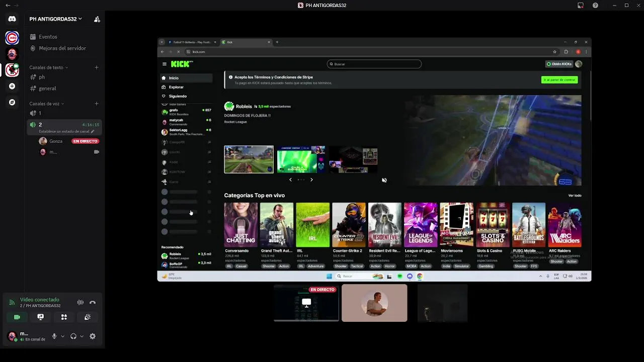Open Discord user settings gear
The image size is (644, 362).
tap(93, 336)
